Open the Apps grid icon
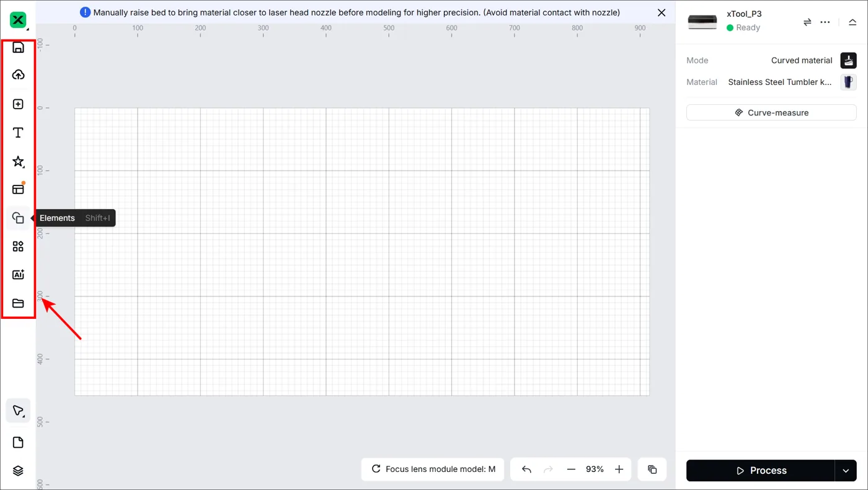This screenshot has height=490, width=868. [x=18, y=246]
